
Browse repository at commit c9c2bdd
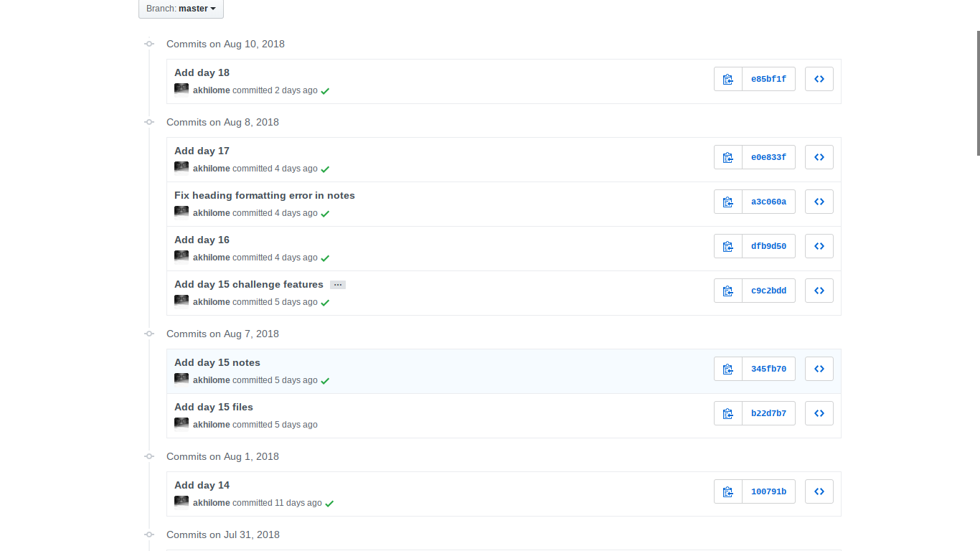[x=819, y=291]
